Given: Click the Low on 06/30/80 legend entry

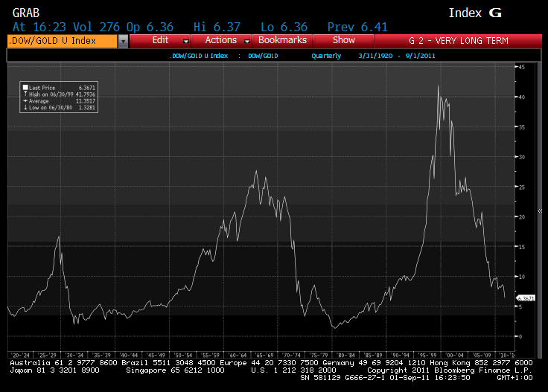Looking at the screenshot, I should 59,108.
